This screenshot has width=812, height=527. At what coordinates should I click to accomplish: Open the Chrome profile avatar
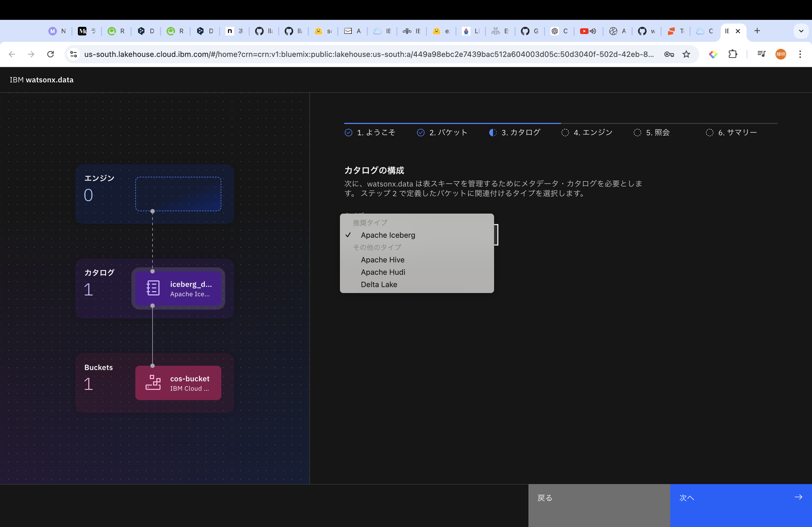click(x=781, y=54)
